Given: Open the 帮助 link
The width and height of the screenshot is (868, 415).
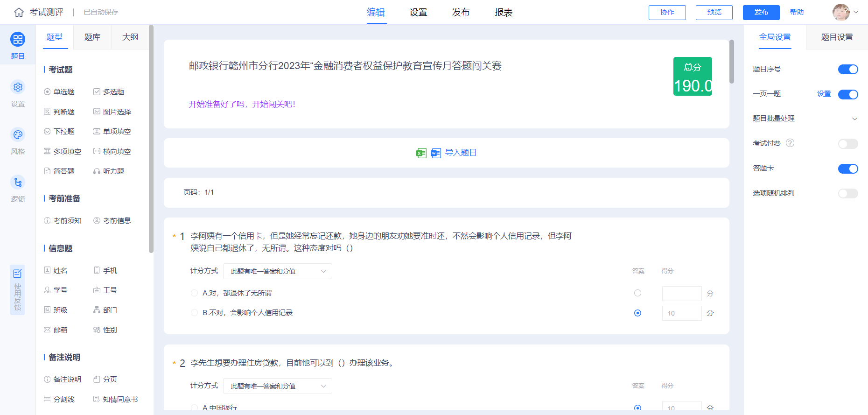Looking at the screenshot, I should point(797,12).
